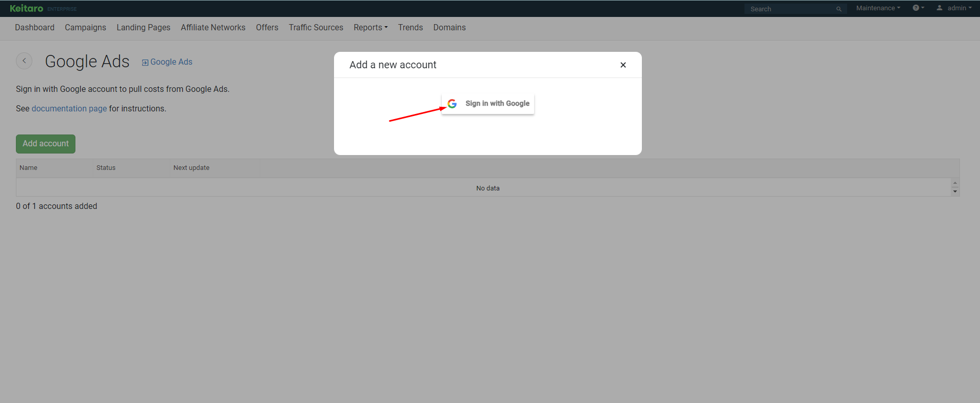Open the Google Ads external link

[167, 62]
